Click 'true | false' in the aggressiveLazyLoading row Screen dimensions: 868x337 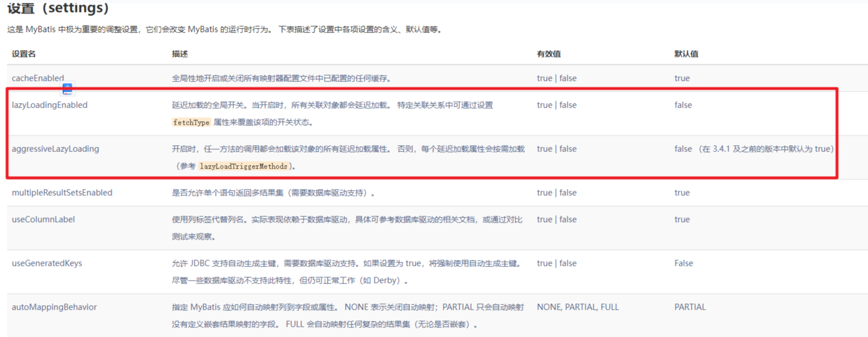tap(556, 149)
